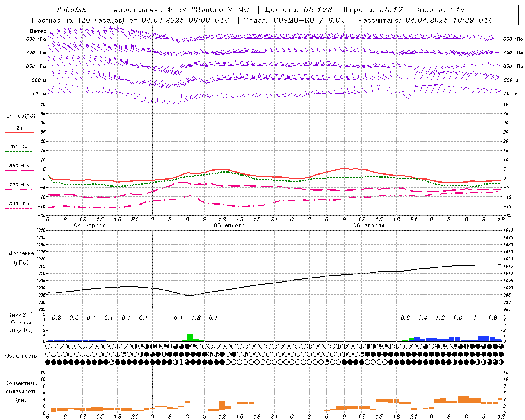The width and height of the screenshot is (525, 420).
Task: Click the '05 апреля' date label
Action: coord(229,226)
